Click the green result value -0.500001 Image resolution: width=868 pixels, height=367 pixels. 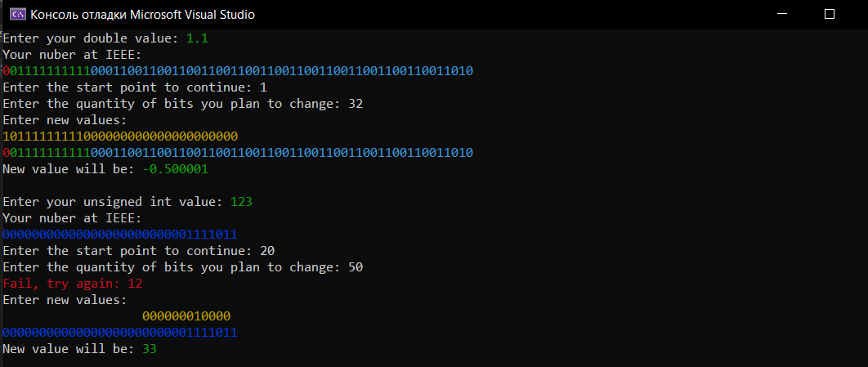tap(176, 169)
